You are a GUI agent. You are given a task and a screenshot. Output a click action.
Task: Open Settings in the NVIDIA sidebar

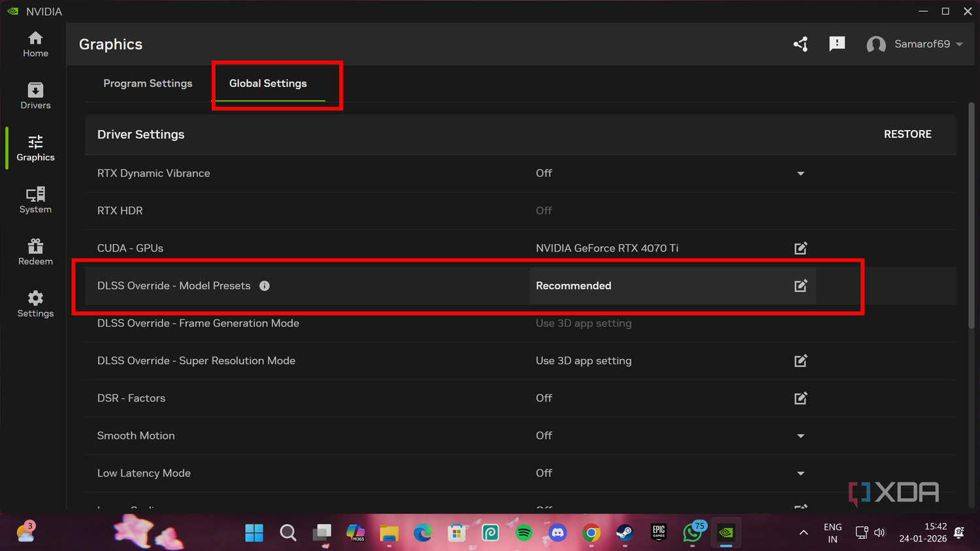[x=35, y=304]
